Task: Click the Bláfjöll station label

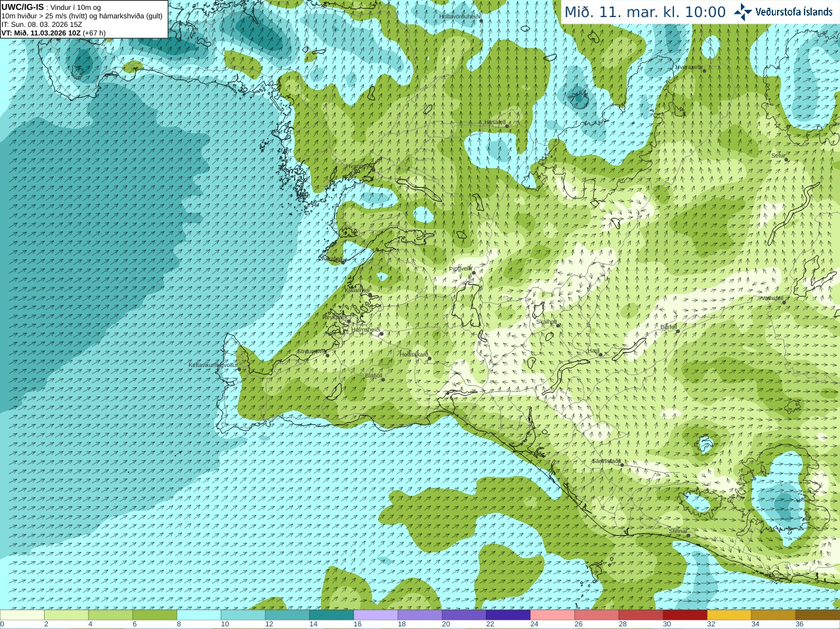Action: coord(373,376)
